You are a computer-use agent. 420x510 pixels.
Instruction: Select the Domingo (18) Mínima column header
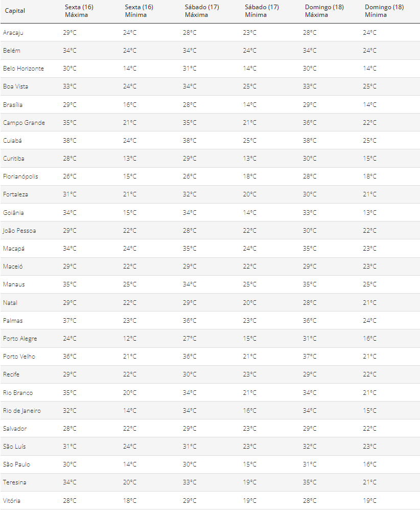point(384,11)
